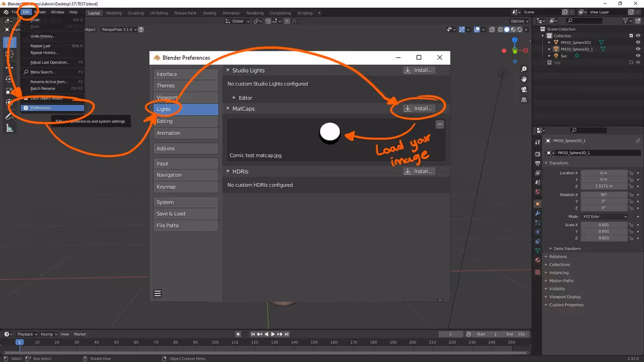Open Preferences hamburger menu icon
This screenshot has width=644, height=362.
(x=157, y=294)
